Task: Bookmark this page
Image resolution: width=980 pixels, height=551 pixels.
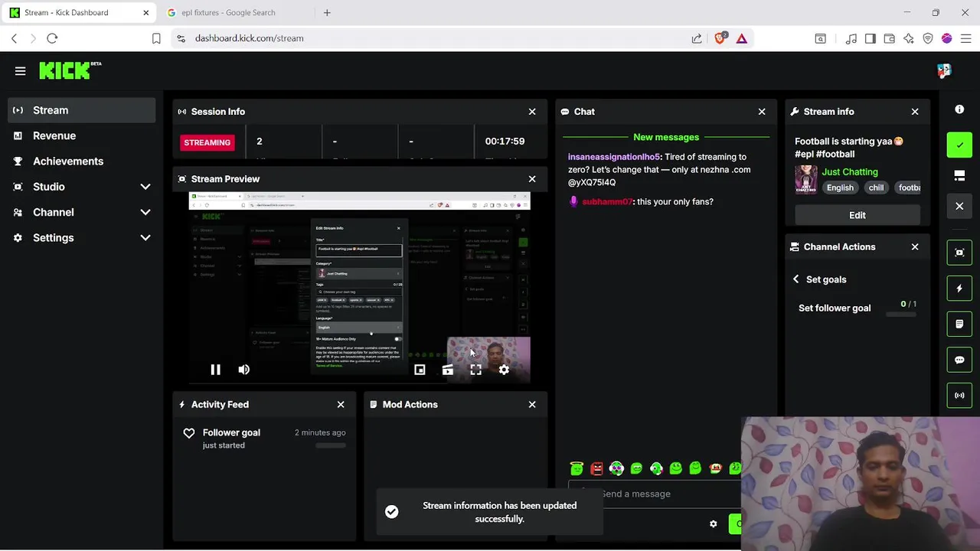Action: (156, 38)
